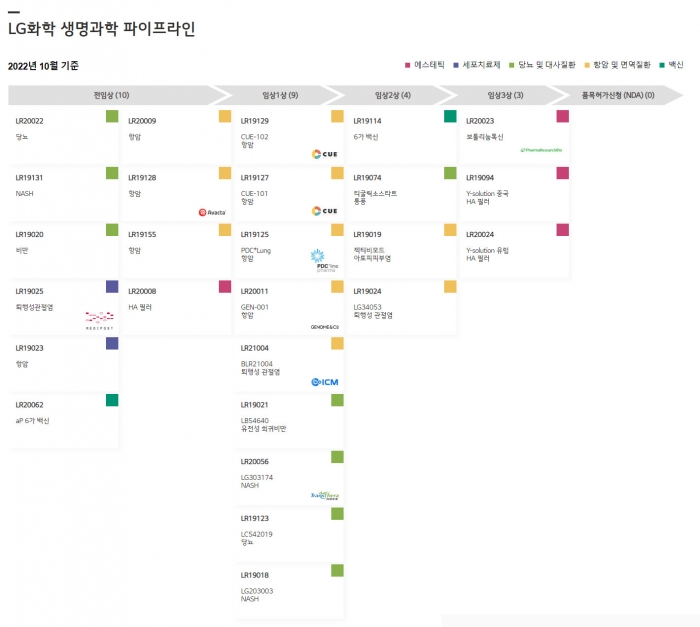Image resolution: width=700 pixels, height=627 pixels.
Task: Click the teal swatch on the LR19114 card
Action: (450, 116)
